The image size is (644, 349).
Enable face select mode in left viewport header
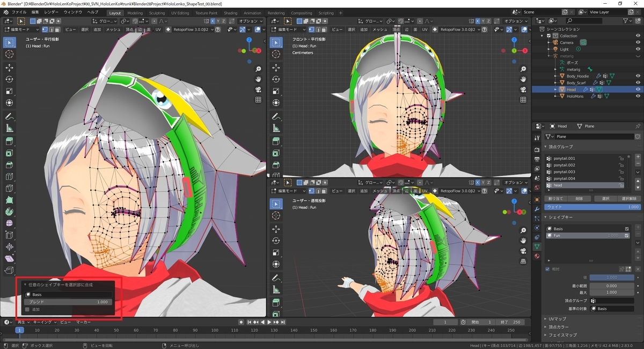coord(57,30)
